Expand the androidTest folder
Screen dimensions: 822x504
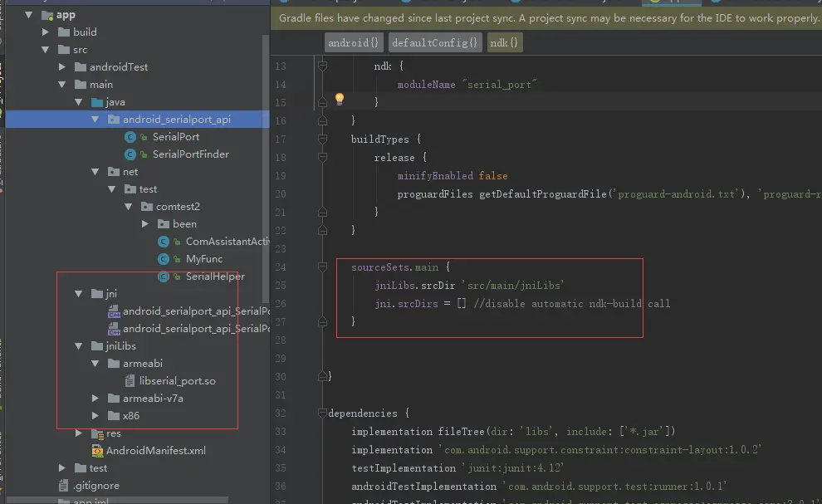click(62, 66)
